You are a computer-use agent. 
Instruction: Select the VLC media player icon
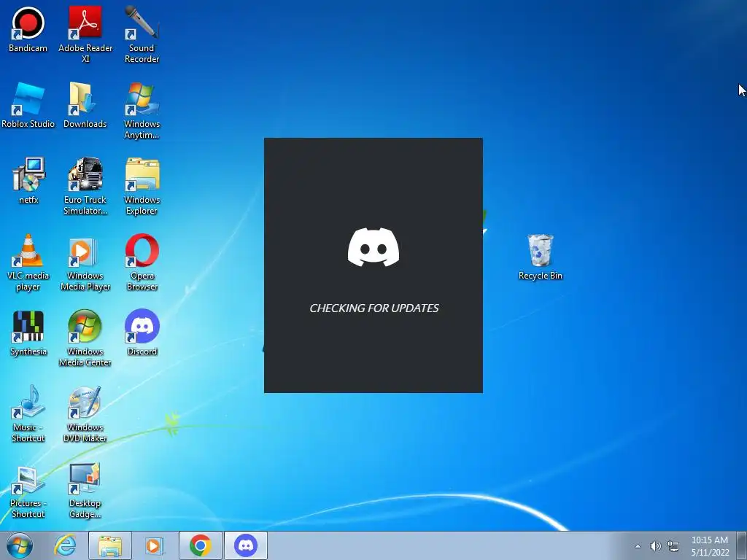[x=28, y=262]
